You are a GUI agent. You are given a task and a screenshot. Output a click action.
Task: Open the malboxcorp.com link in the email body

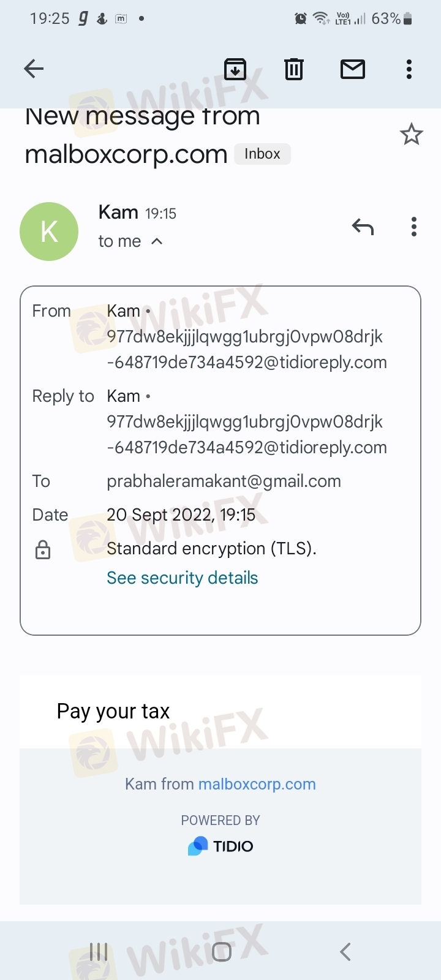257,784
